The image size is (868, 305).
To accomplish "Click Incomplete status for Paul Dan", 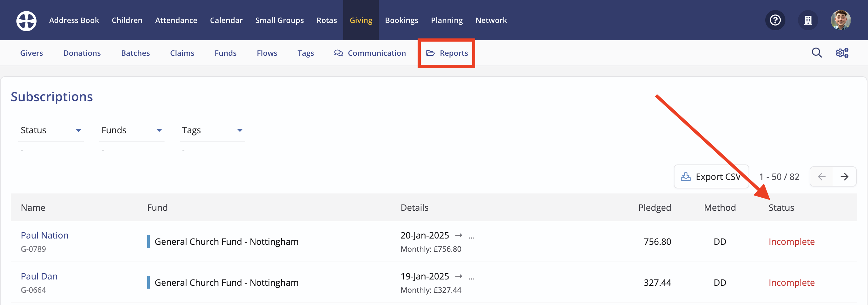I will point(791,282).
